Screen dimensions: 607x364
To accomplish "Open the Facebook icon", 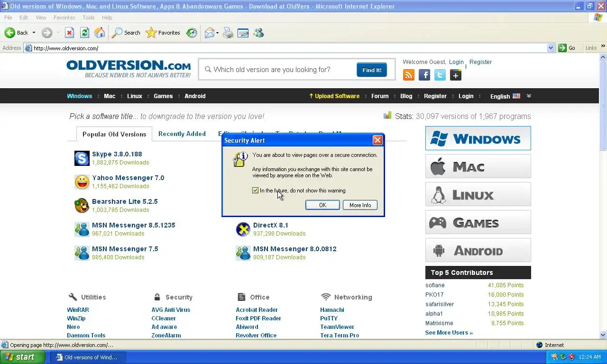I will point(424,75).
